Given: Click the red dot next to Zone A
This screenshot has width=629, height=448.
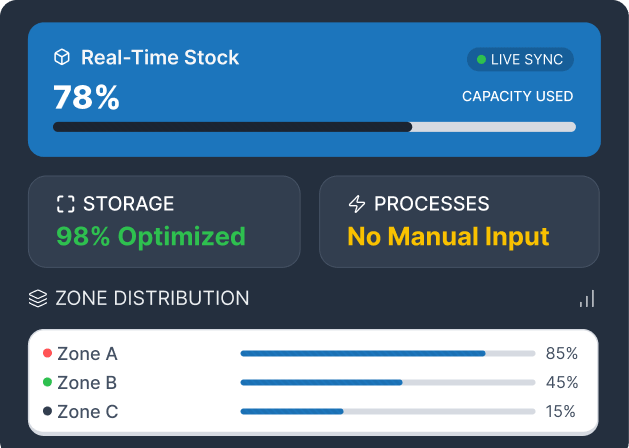Looking at the screenshot, I should pyautogui.click(x=47, y=353).
